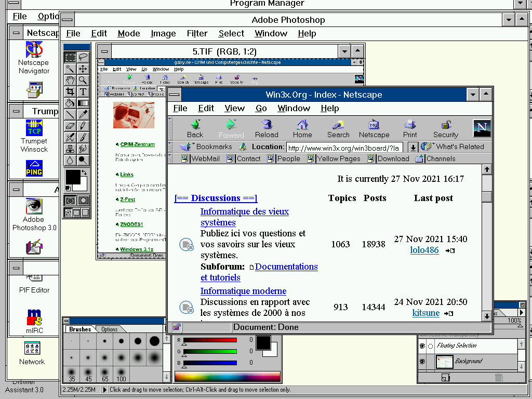The height and width of the screenshot is (399, 532).
Task: Open the Location URL dropdown arrow
Action: point(413,148)
